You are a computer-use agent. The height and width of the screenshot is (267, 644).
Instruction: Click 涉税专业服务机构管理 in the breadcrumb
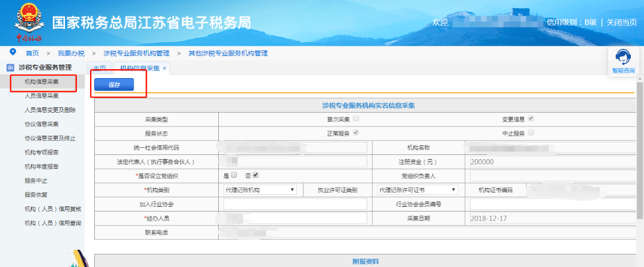tap(137, 54)
